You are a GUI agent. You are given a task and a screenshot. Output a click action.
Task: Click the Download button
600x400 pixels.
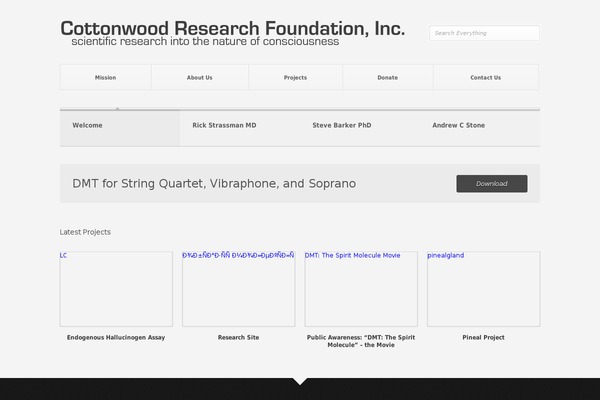pyautogui.click(x=492, y=184)
